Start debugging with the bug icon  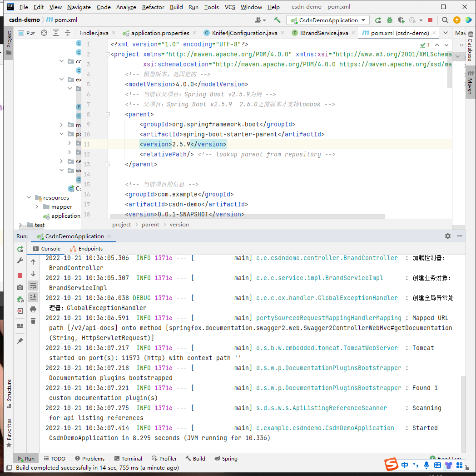[390, 20]
